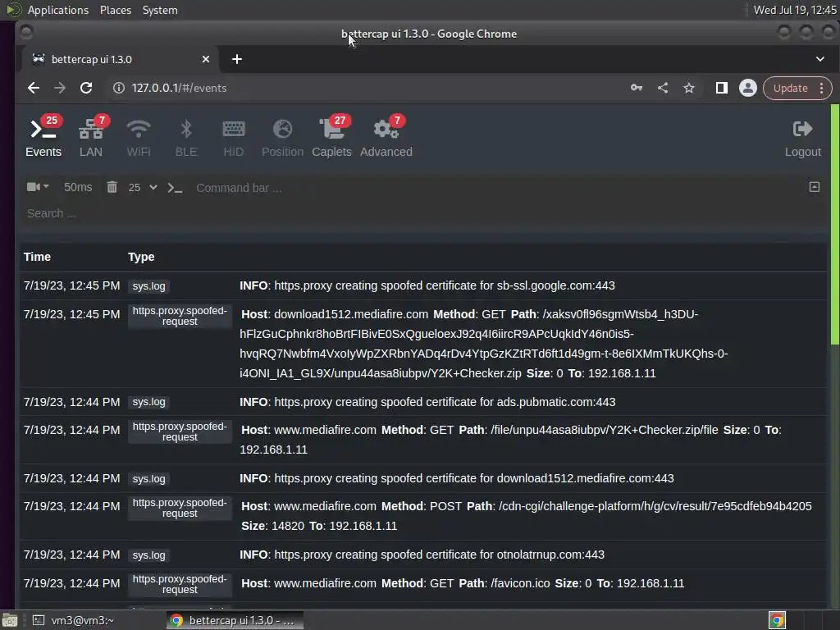Share this page icon
The height and width of the screenshot is (630, 840).
click(x=663, y=88)
